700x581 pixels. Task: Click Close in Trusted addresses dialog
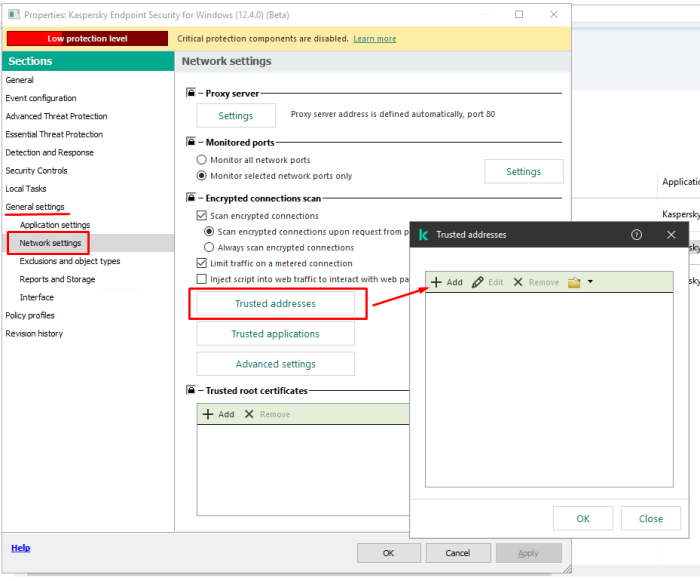coord(650,518)
